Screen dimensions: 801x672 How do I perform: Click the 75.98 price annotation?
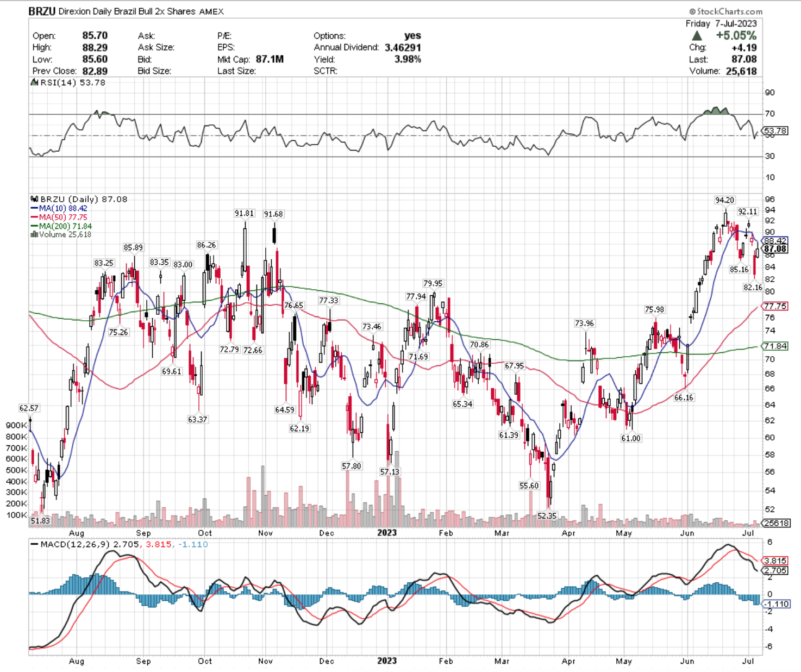(654, 309)
